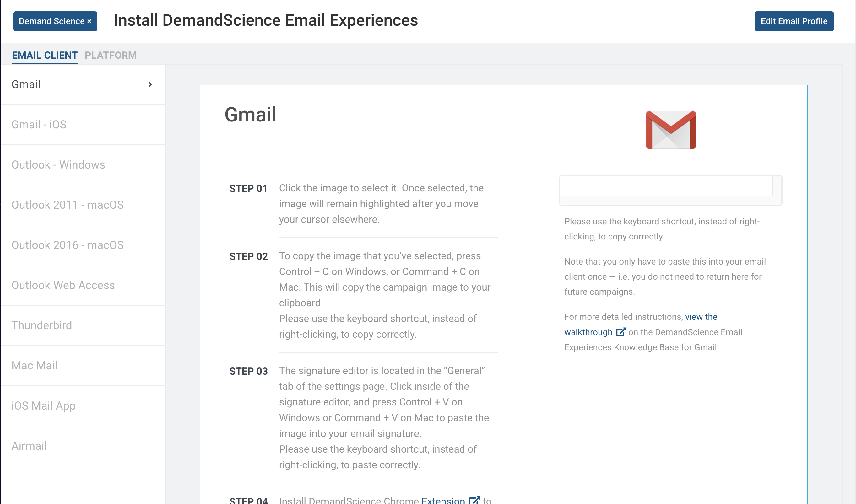Choose Mac Mail from the list
856x504 pixels.
83,365
